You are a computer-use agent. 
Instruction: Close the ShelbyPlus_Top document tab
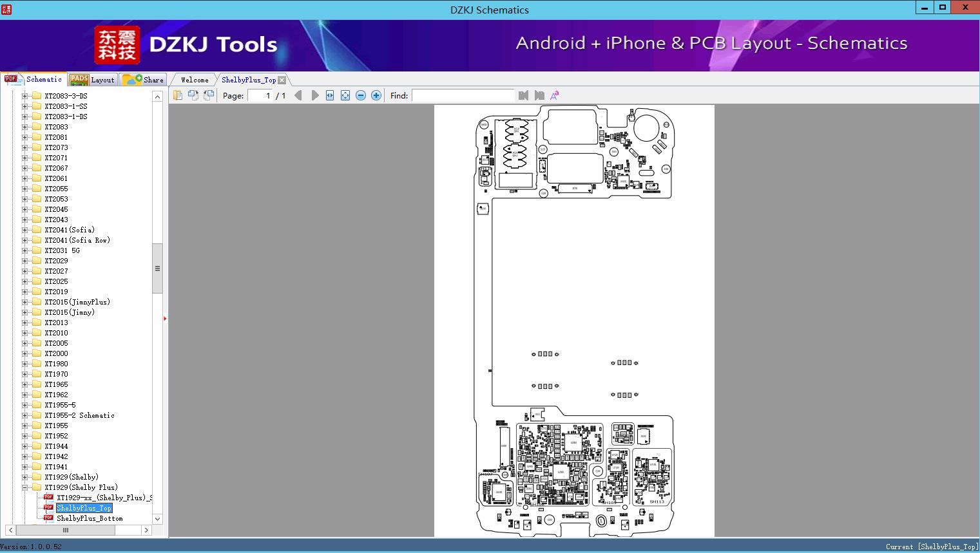pyautogui.click(x=282, y=80)
